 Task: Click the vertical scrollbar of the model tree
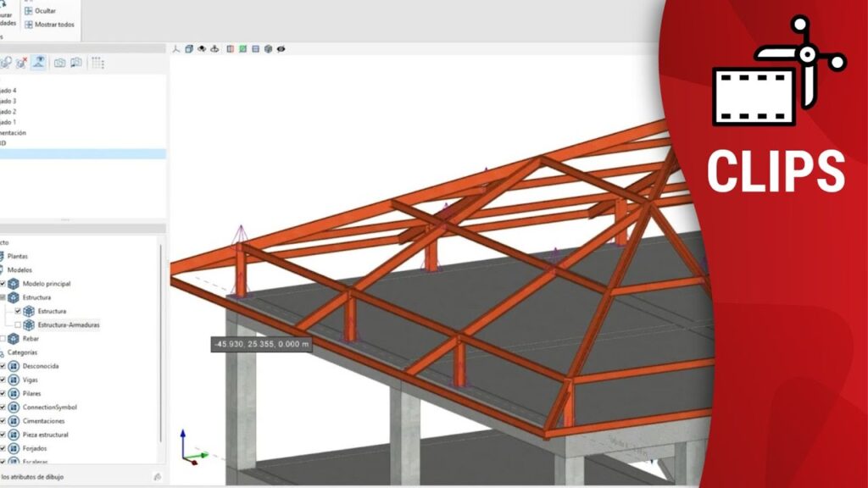point(160,339)
